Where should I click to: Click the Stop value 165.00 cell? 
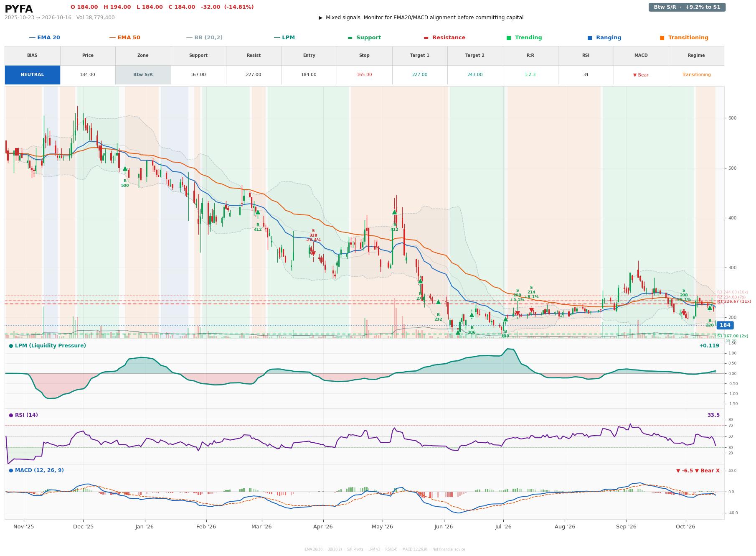(364, 75)
